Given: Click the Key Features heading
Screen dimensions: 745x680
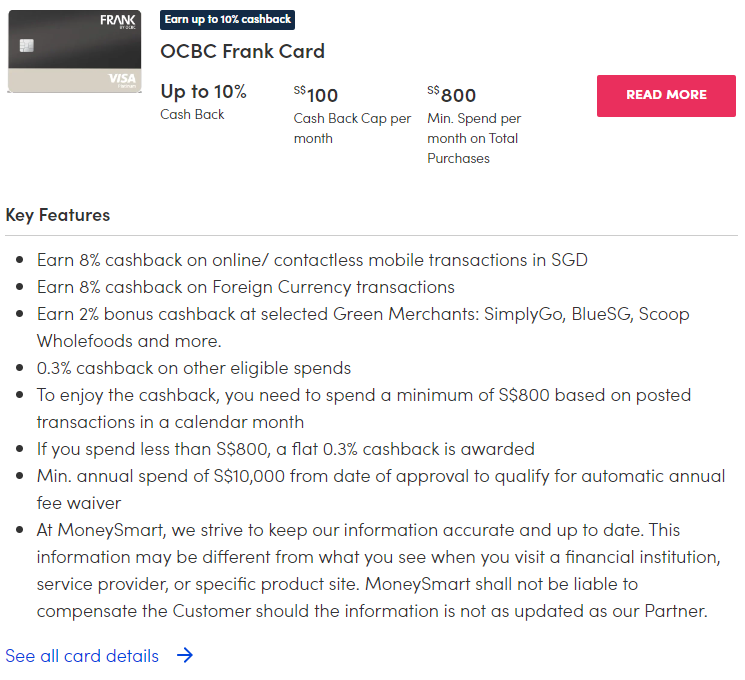Looking at the screenshot, I should pos(58,215).
